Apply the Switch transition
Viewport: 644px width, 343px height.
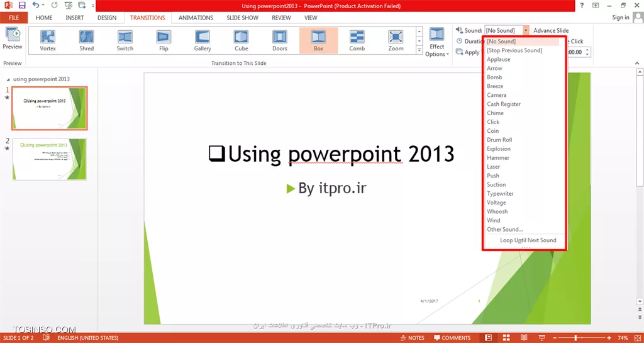pyautogui.click(x=125, y=41)
